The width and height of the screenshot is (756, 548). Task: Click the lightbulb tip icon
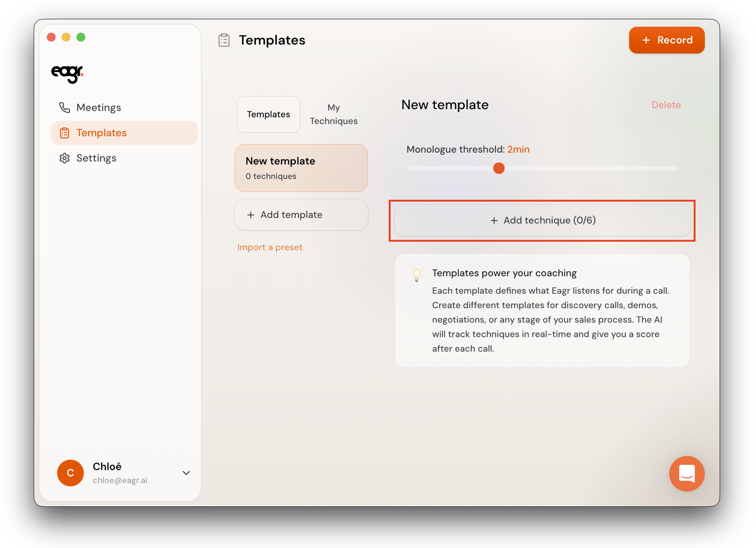[x=417, y=275]
